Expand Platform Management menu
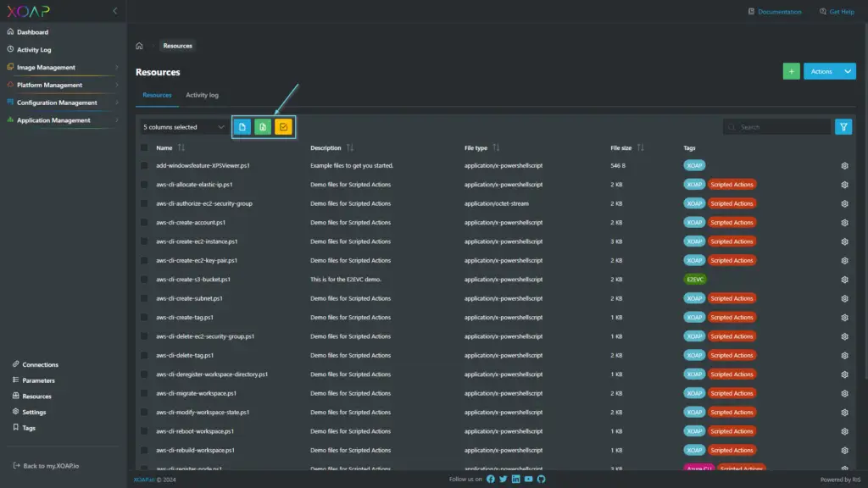The width and height of the screenshot is (868, 488). [x=63, y=86]
